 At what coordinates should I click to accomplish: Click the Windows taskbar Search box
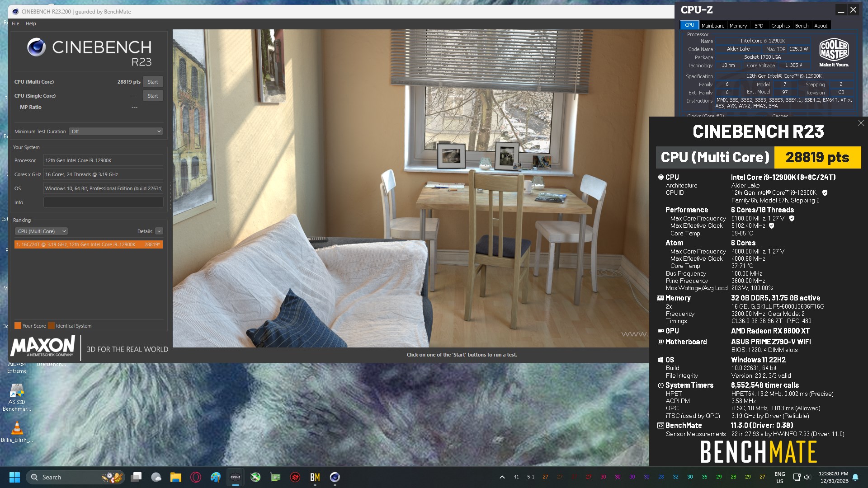tap(75, 477)
